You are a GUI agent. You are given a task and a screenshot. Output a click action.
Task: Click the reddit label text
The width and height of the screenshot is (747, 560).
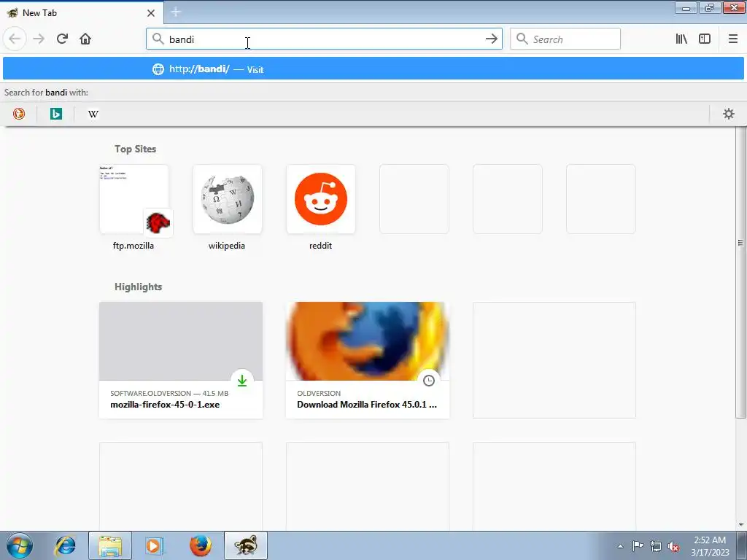321,246
